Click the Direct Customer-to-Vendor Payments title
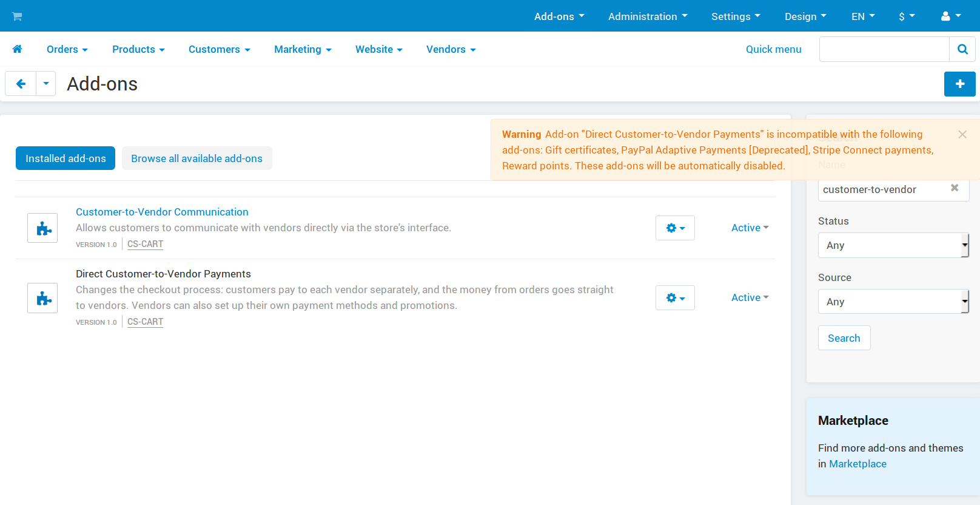Viewport: 980px width, 505px height. click(x=163, y=274)
